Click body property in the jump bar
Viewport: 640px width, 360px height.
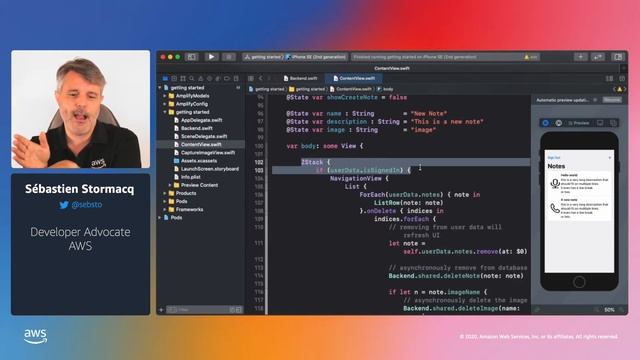click(x=385, y=89)
